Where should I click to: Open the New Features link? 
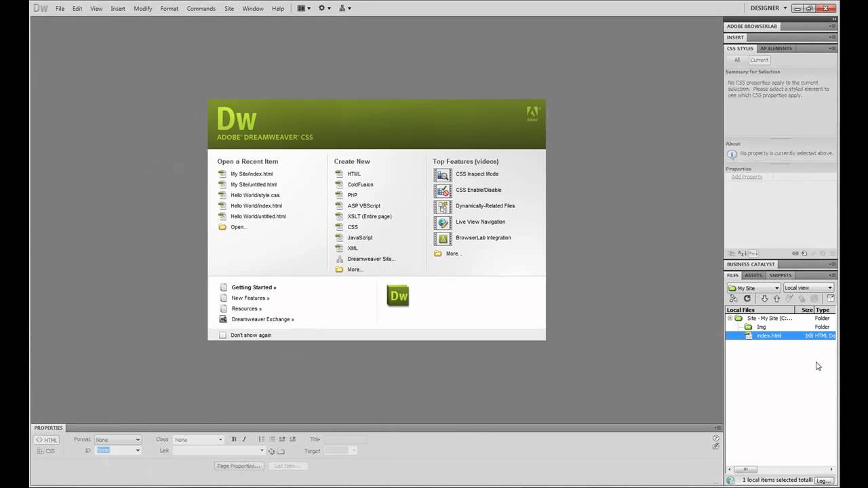(250, 298)
